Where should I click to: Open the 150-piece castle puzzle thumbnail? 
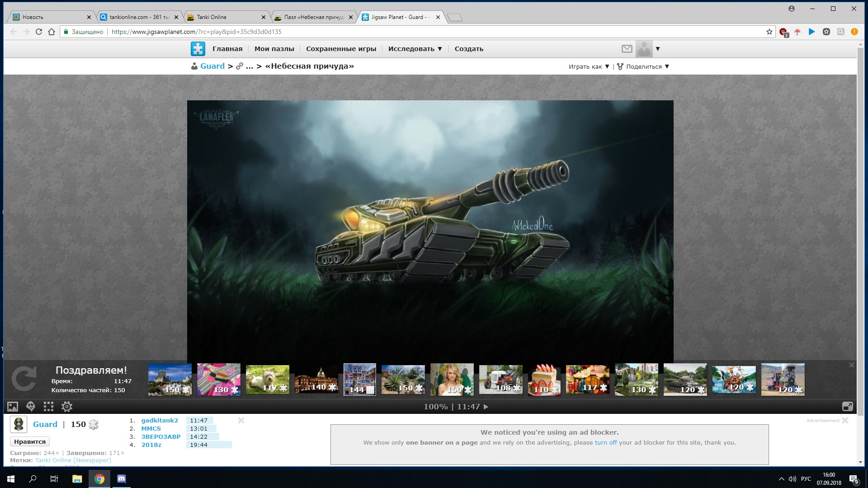click(x=170, y=380)
